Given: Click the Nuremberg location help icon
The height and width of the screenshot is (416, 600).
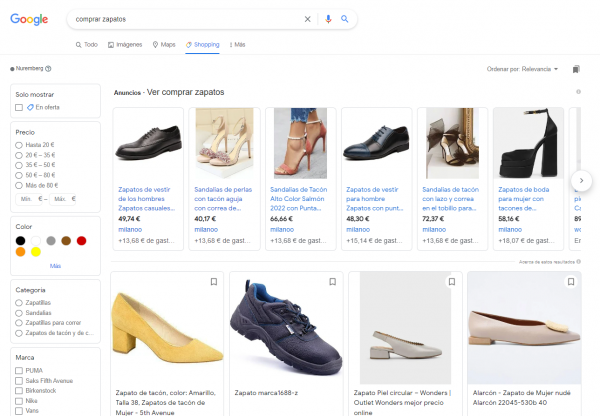Looking at the screenshot, I should click(x=48, y=69).
